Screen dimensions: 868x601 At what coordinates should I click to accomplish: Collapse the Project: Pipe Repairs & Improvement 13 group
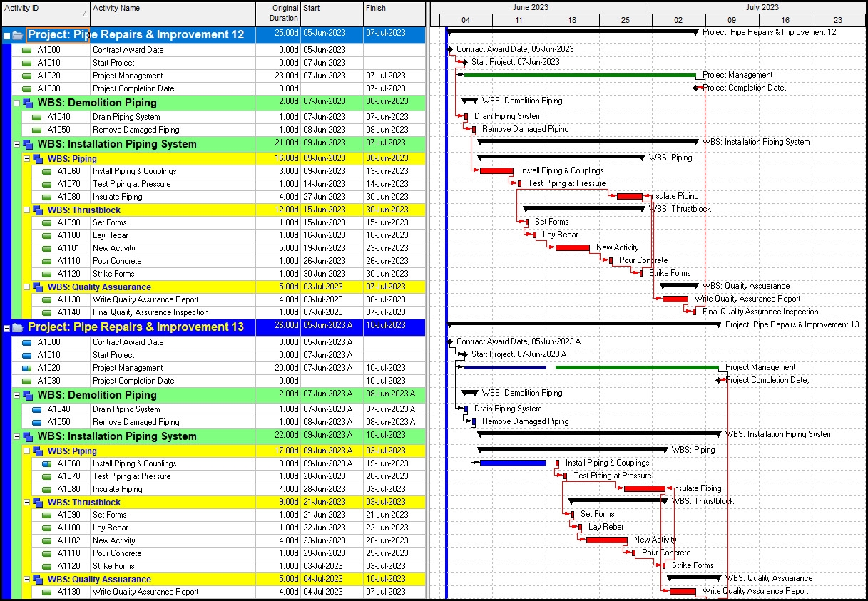tap(6, 327)
